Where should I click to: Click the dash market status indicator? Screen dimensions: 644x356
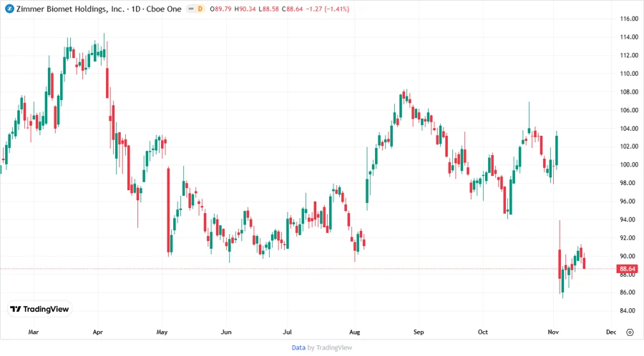pos(191,9)
